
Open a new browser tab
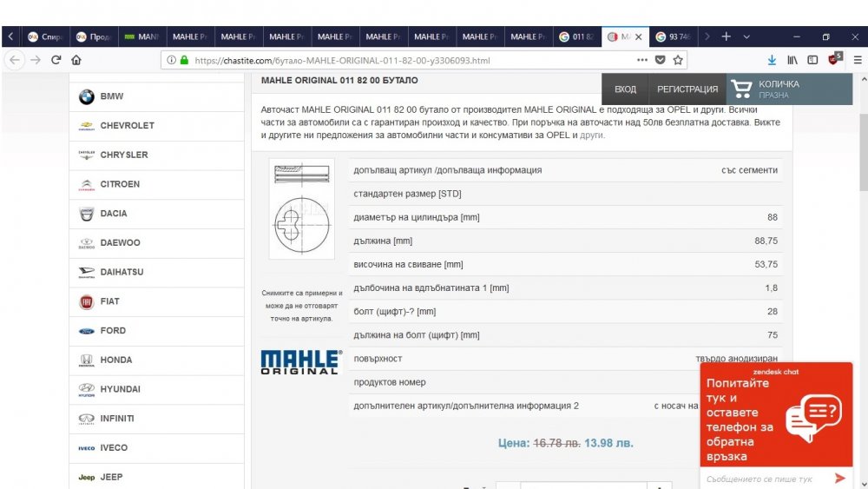point(727,36)
